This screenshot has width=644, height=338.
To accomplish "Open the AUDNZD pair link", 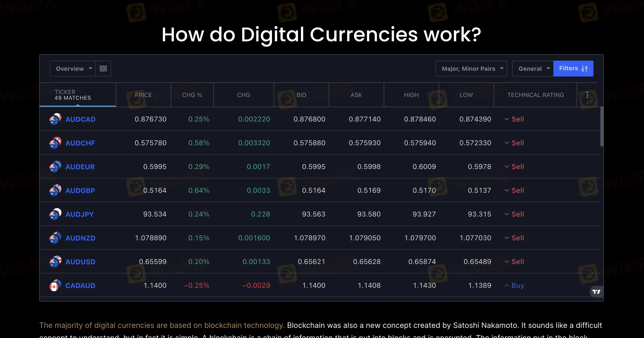I will point(80,238).
